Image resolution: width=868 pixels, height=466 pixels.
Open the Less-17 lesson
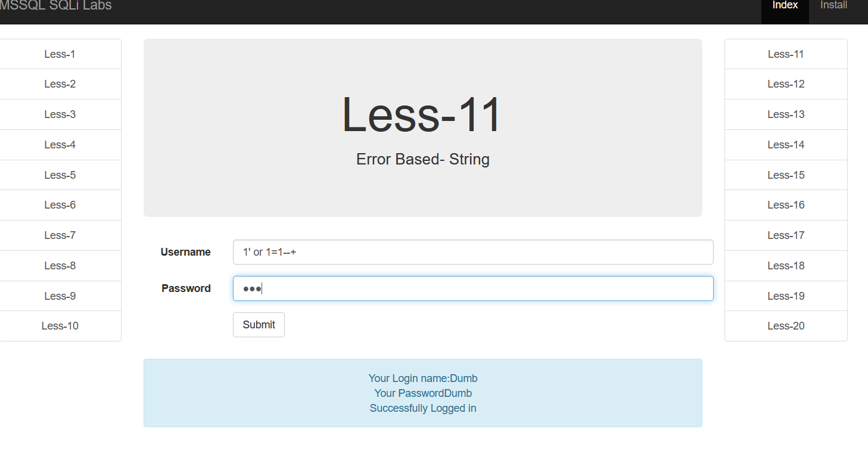click(785, 235)
